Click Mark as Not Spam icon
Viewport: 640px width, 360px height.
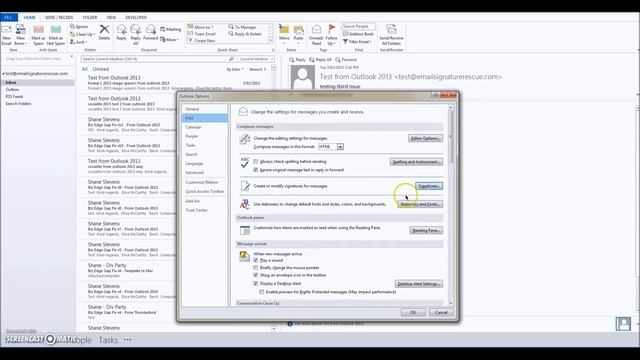[x=56, y=34]
